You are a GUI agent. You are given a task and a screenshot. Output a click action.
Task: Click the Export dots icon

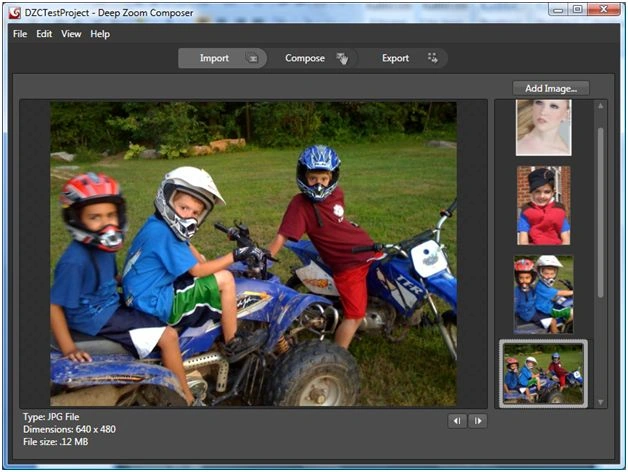click(x=433, y=58)
